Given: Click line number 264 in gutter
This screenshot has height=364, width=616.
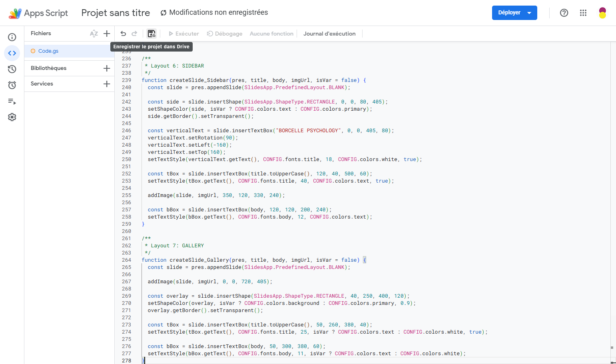Looking at the screenshot, I should pos(126,260).
